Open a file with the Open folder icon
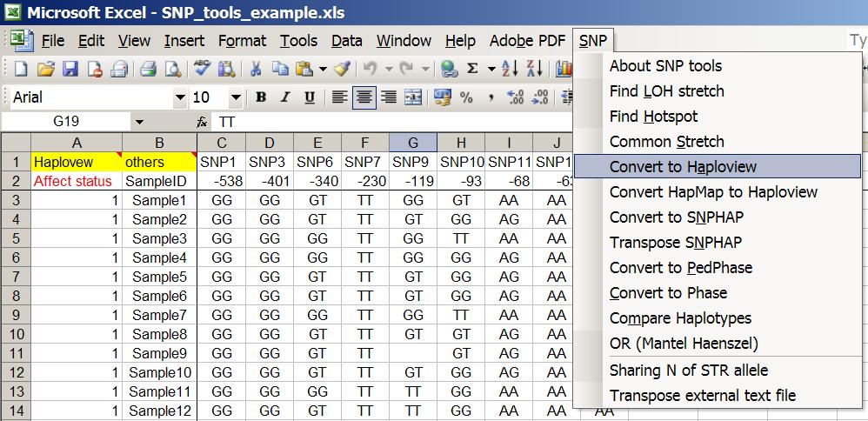Image resolution: width=868 pixels, height=421 pixels. click(x=46, y=70)
